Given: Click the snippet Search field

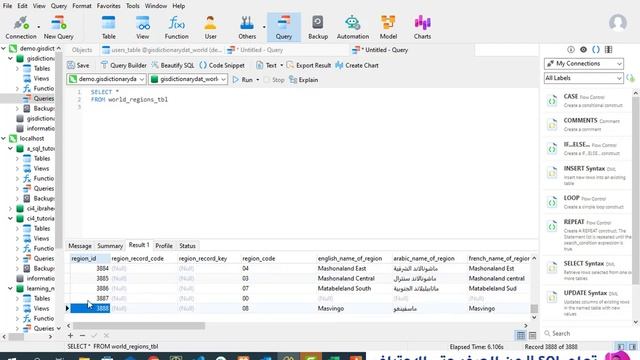Looking at the screenshot, I should pyautogui.click(x=588, y=333).
